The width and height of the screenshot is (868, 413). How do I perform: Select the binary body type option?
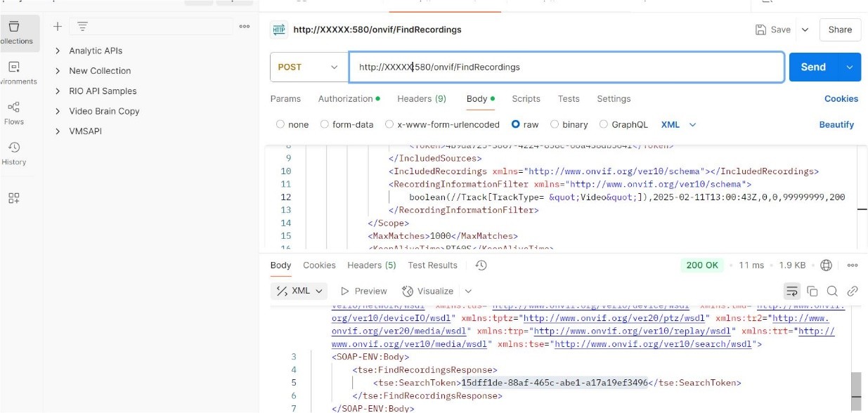pyautogui.click(x=555, y=124)
